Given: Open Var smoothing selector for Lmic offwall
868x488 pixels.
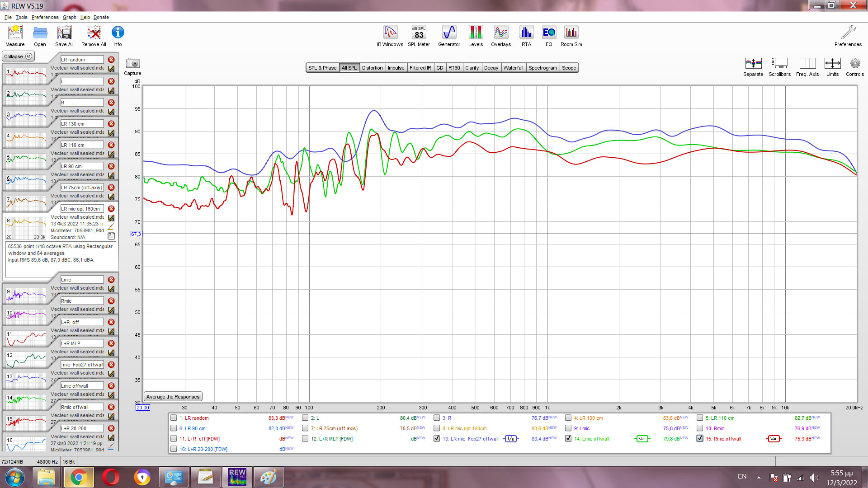Looking at the screenshot, I should (x=642, y=439).
